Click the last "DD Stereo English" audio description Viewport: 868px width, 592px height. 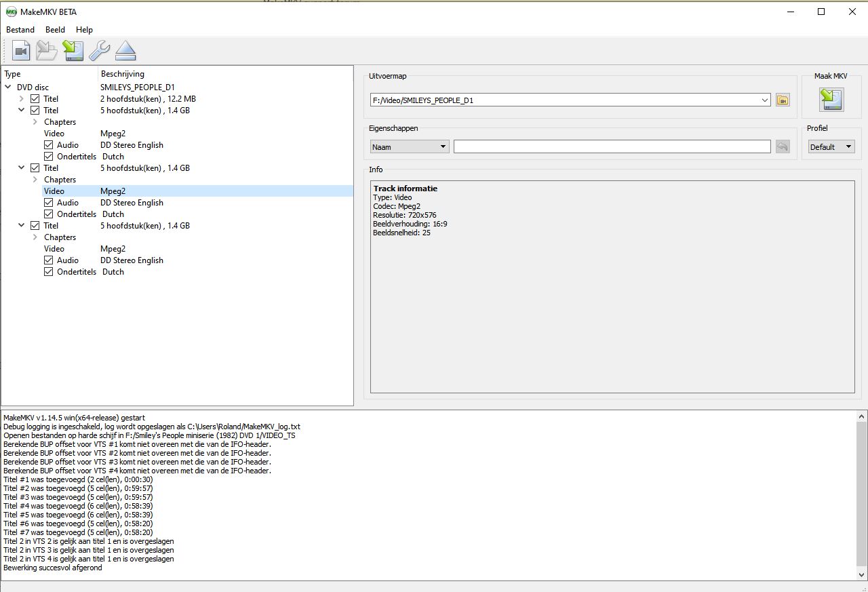(132, 260)
